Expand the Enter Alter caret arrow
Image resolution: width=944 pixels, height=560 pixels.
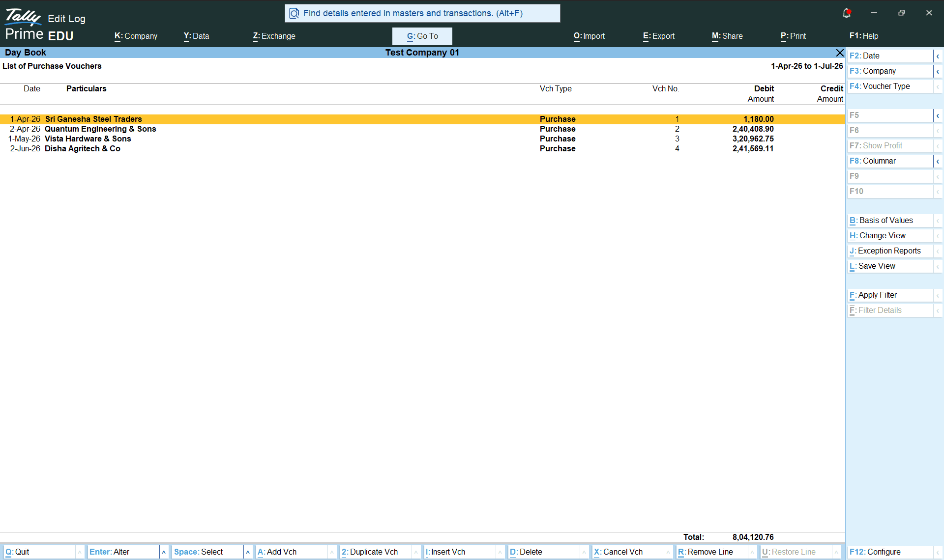pyautogui.click(x=164, y=552)
